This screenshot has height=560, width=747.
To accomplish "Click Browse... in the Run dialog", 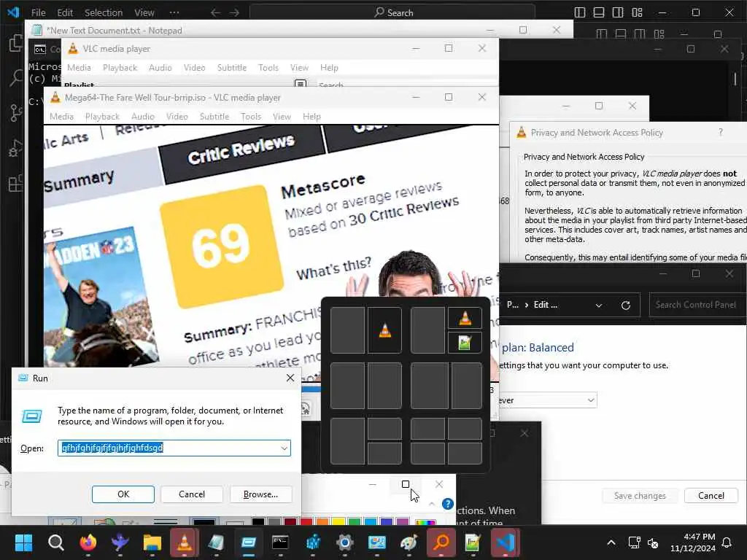I will point(260,494).
